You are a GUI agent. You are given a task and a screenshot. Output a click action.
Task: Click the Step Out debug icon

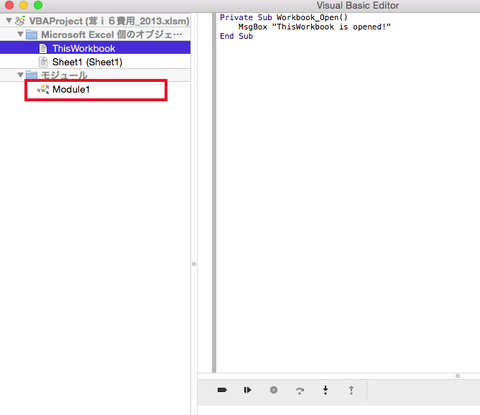(x=351, y=390)
